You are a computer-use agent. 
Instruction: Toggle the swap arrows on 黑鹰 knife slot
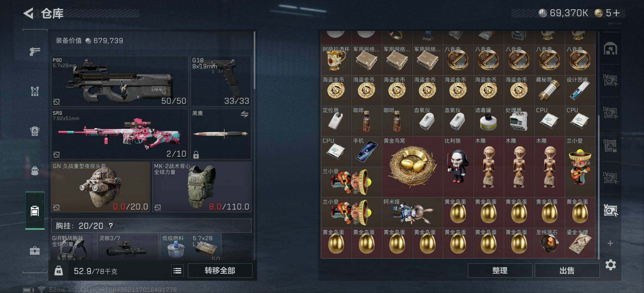coord(245,114)
